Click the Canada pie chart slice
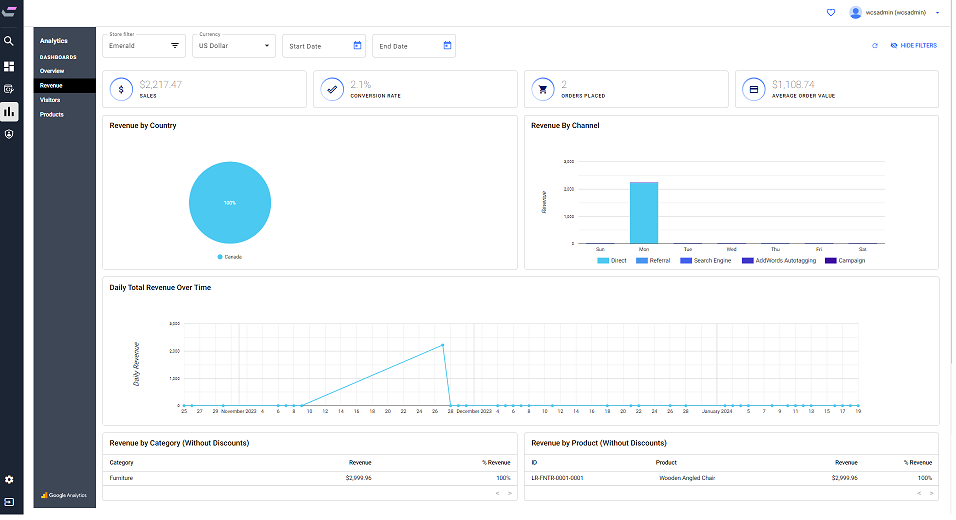Image resolution: width=956 pixels, height=520 pixels. (230, 203)
